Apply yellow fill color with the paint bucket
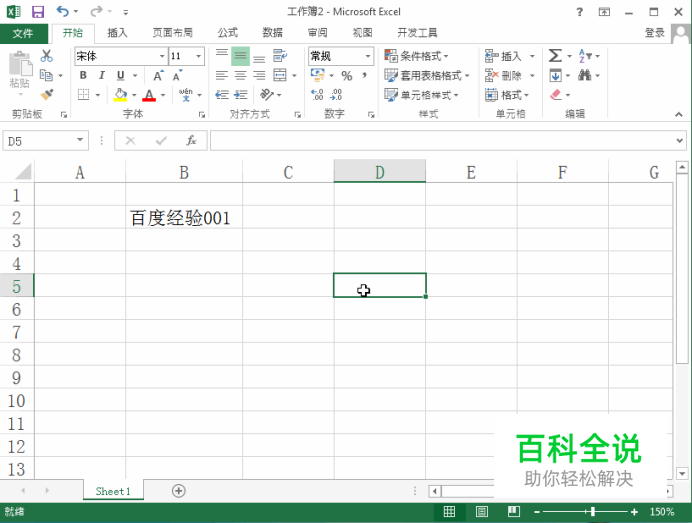The height and width of the screenshot is (523, 692). [x=120, y=94]
